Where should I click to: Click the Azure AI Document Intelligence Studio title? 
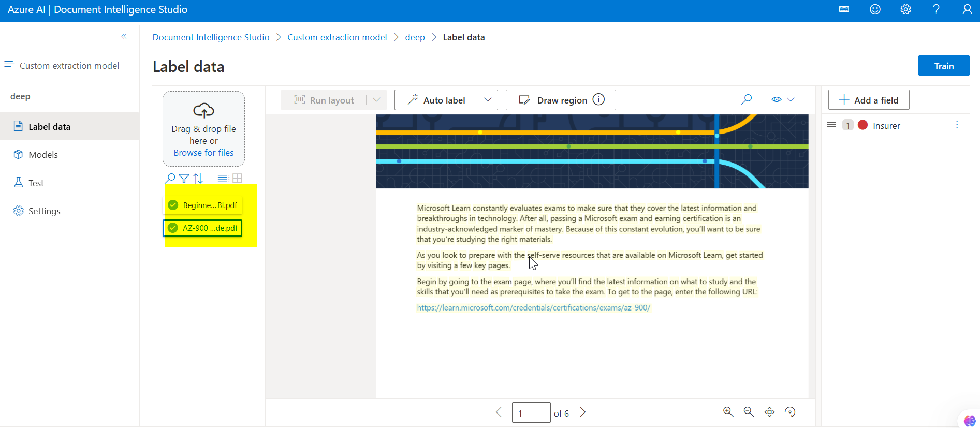(97, 9)
